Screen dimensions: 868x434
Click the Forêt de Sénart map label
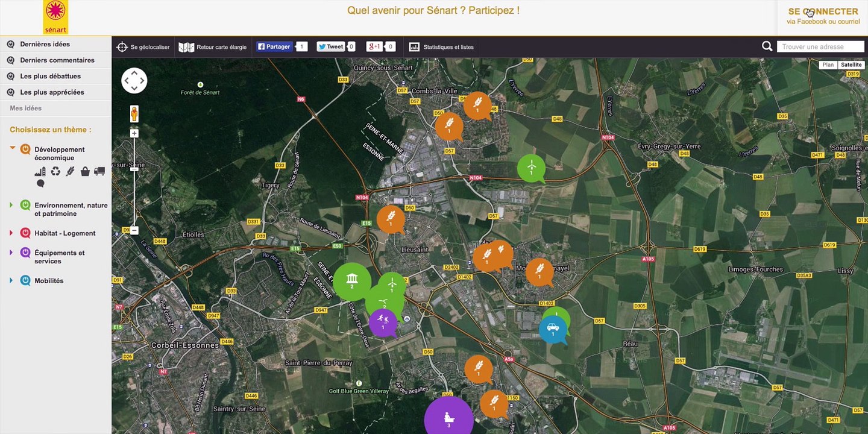(x=200, y=92)
